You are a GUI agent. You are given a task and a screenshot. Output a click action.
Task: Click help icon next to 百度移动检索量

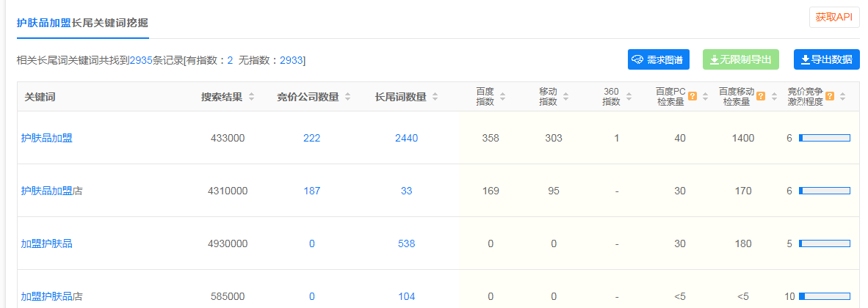click(x=761, y=96)
